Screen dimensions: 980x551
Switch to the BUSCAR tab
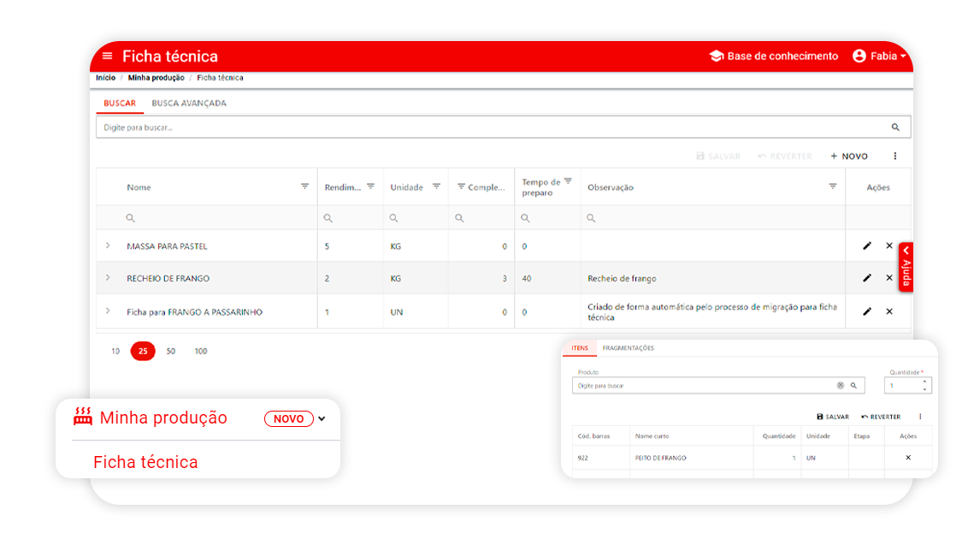point(120,104)
